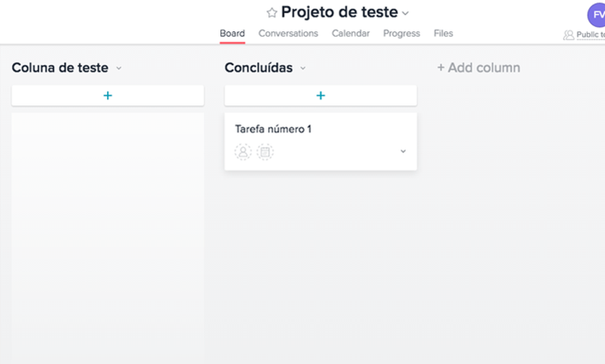Screen dimensions: 605x364
Task: Expand the Coluna de teste column menu
Action: click(x=119, y=68)
